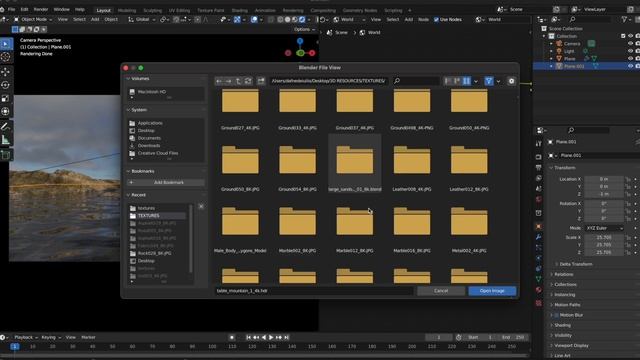640x360 pixels.
Task: Go to parent directory in File View
Action: tap(238, 81)
